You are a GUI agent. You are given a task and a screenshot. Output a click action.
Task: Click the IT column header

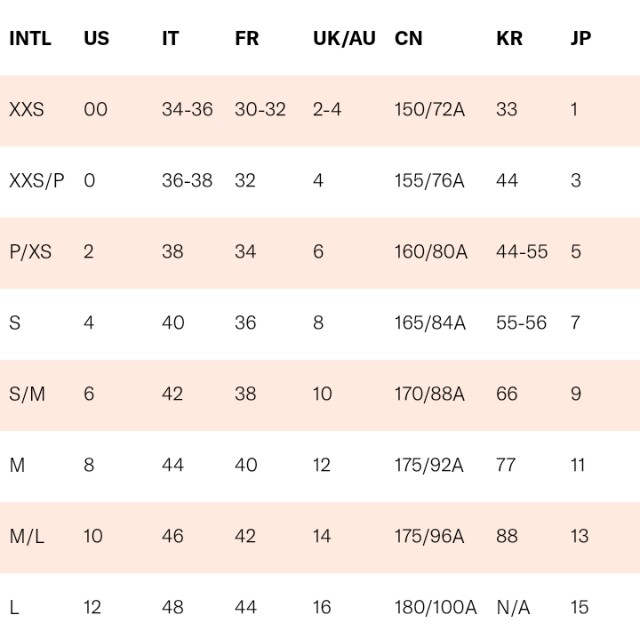(170, 38)
